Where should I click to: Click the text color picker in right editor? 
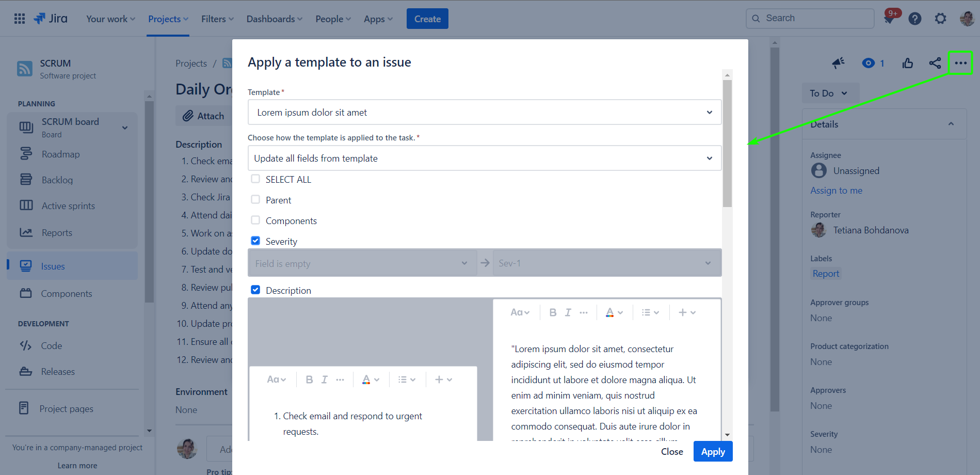(x=614, y=312)
